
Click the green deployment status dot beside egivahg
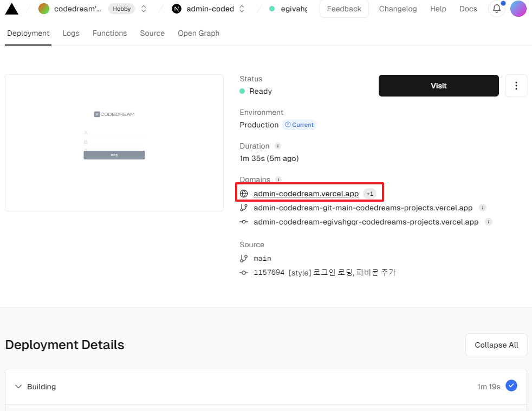[x=272, y=9]
